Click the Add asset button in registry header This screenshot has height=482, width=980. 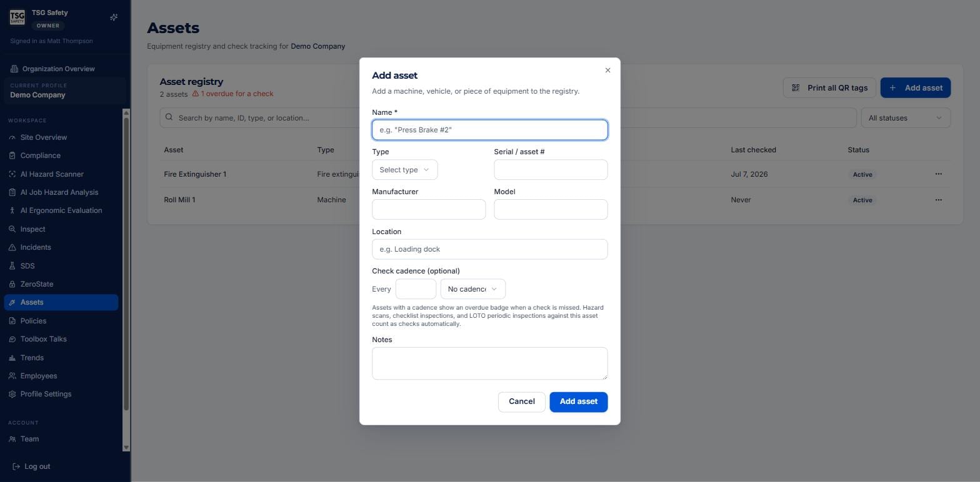pyautogui.click(x=915, y=88)
